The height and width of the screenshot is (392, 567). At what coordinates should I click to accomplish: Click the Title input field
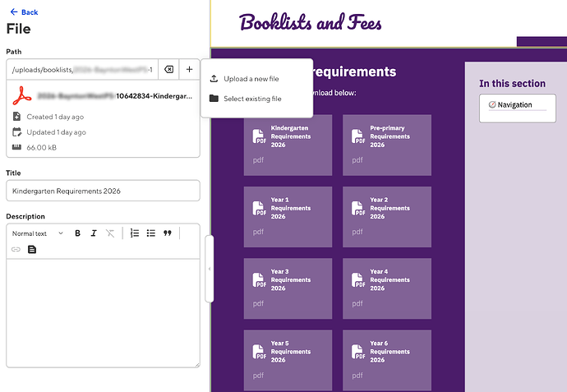pyautogui.click(x=103, y=191)
